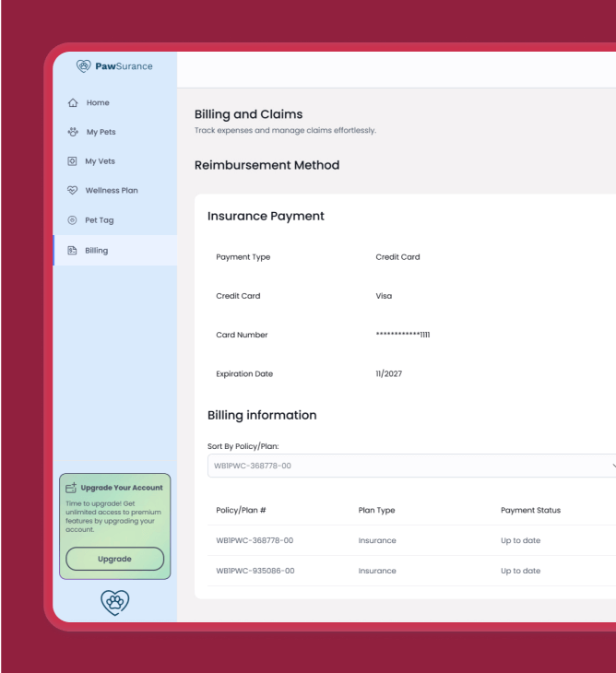Click the PawSurance brand name text
The width and height of the screenshot is (616, 673).
tap(124, 66)
